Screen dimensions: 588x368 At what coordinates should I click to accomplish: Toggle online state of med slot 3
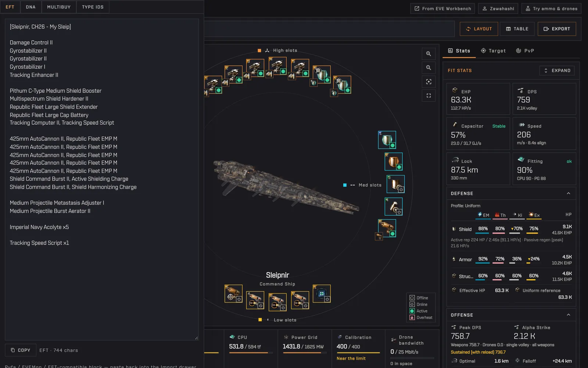click(x=401, y=190)
